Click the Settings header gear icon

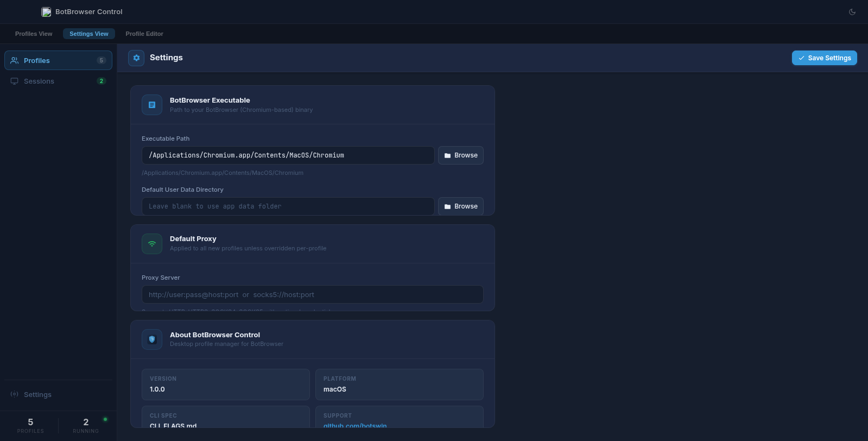point(136,58)
